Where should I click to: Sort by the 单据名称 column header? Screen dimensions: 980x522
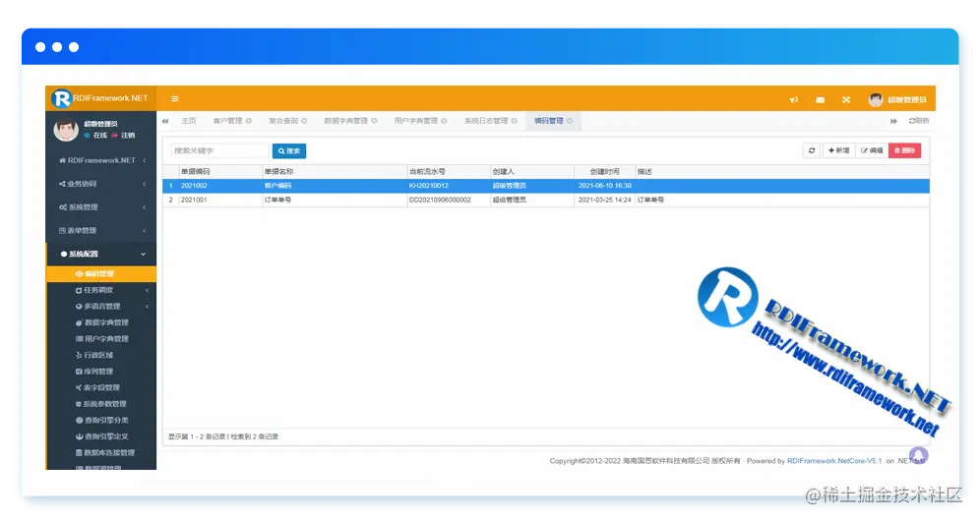coord(335,172)
